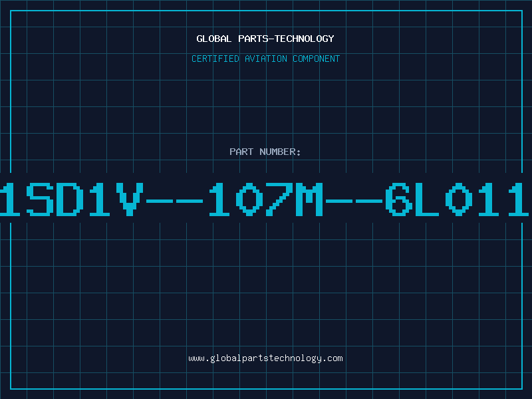Open the www.globalpartstechnology.com link
The image size is (532, 399).
tap(265, 358)
